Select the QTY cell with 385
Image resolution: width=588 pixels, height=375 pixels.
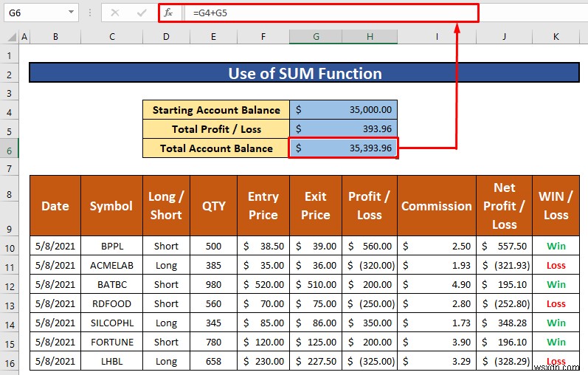[x=213, y=266]
